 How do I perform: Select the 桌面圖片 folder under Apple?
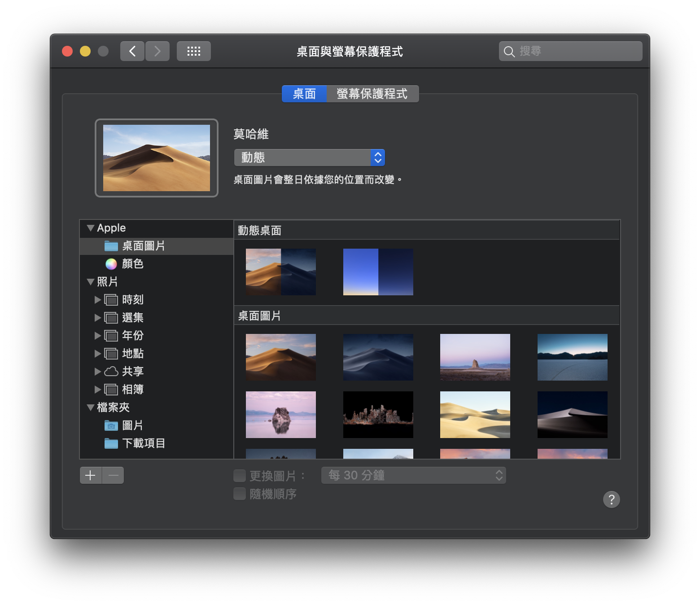[x=157, y=246]
